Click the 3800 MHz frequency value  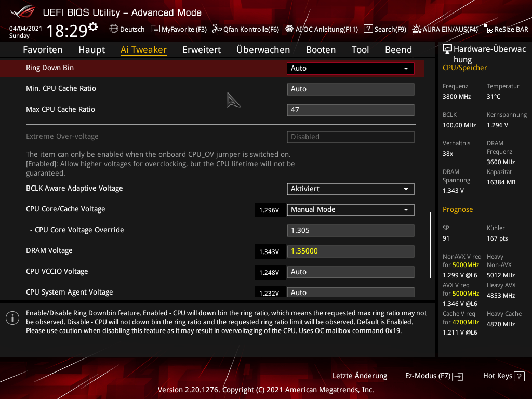coord(457,97)
